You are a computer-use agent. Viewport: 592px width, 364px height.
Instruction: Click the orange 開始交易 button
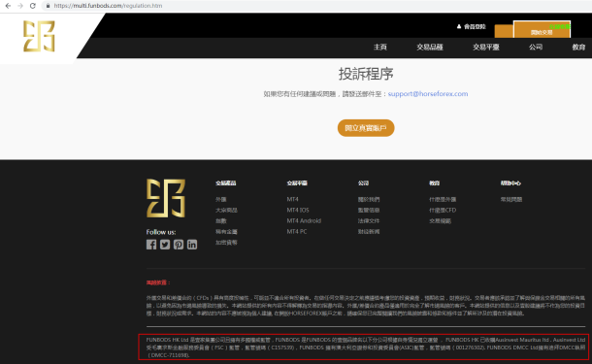tap(542, 29)
